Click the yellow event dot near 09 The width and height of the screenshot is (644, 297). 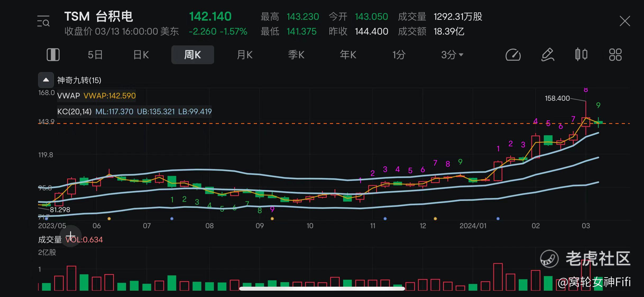pyautogui.click(x=272, y=219)
